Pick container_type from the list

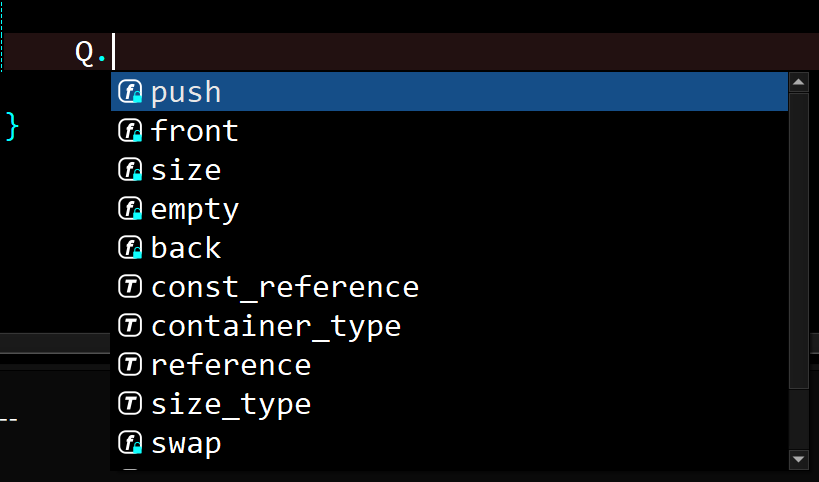pyautogui.click(x=449, y=326)
